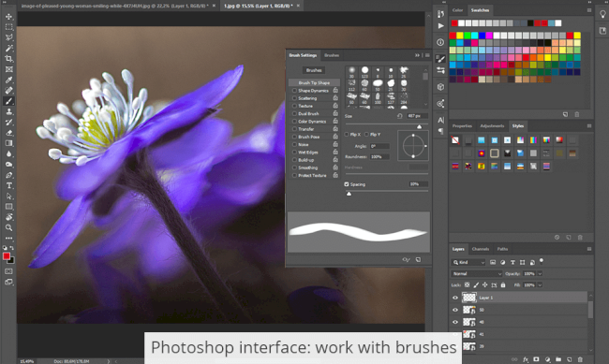Enable Texture checkbox
Image resolution: width=609 pixels, height=364 pixels.
click(x=294, y=106)
